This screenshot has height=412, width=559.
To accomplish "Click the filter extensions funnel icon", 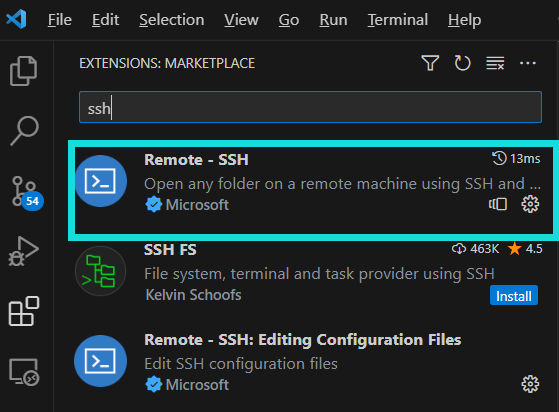I will [x=430, y=63].
